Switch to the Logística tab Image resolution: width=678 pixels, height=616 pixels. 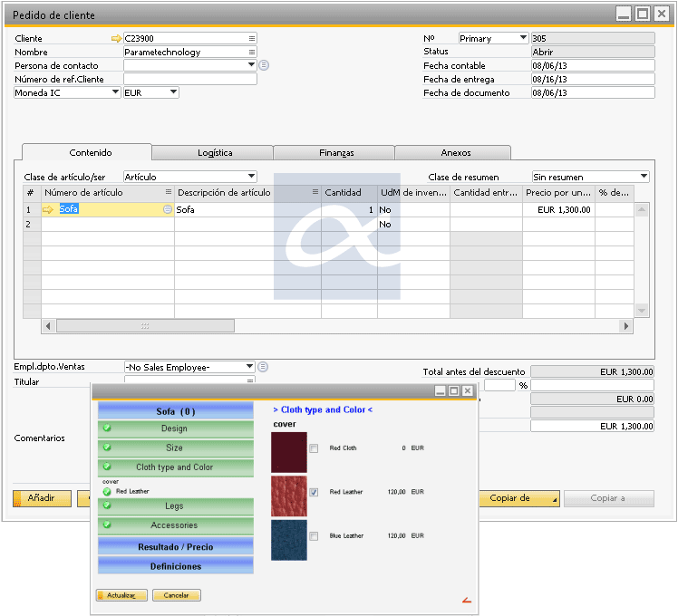(215, 152)
